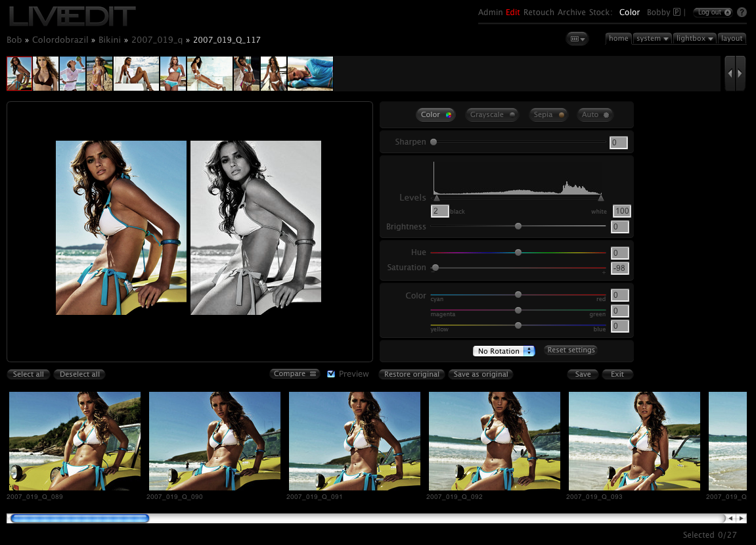Viewport: 756px width, 545px height.
Task: Click Deselect all button
Action: tap(79, 374)
